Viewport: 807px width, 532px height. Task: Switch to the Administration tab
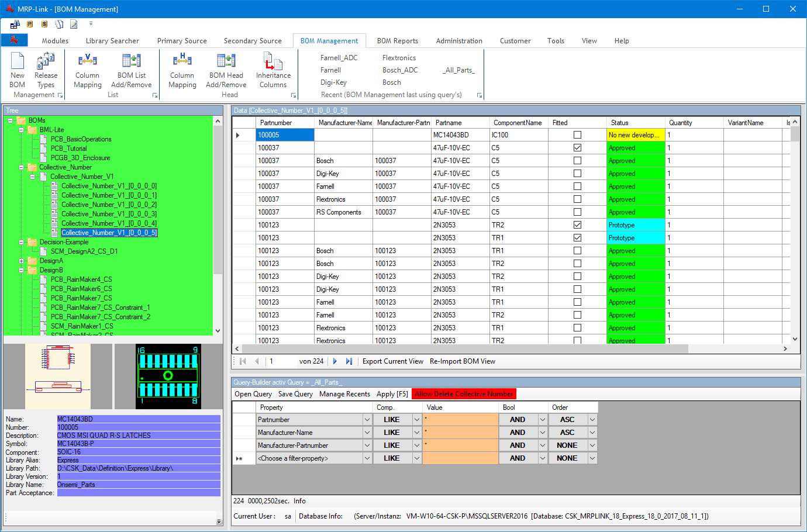tap(459, 41)
